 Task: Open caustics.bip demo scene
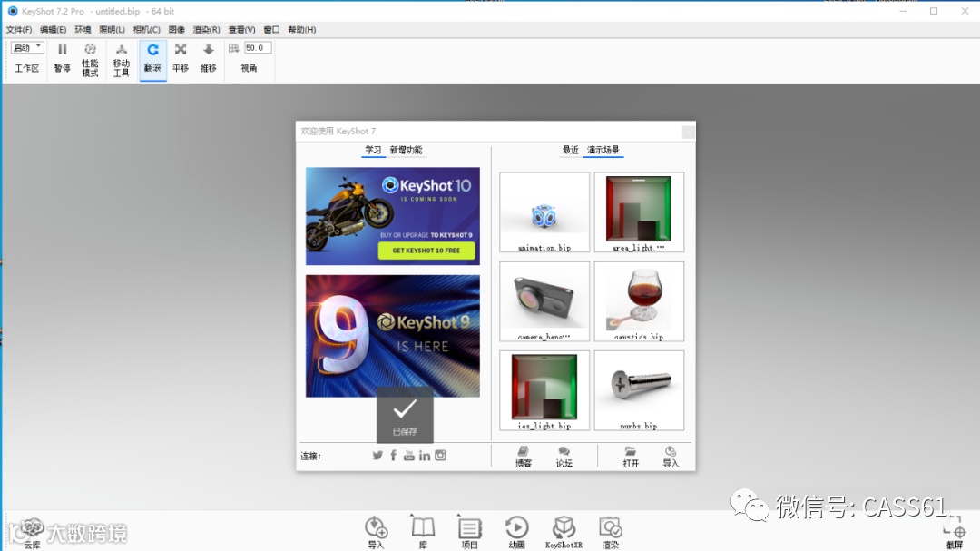[x=639, y=301]
